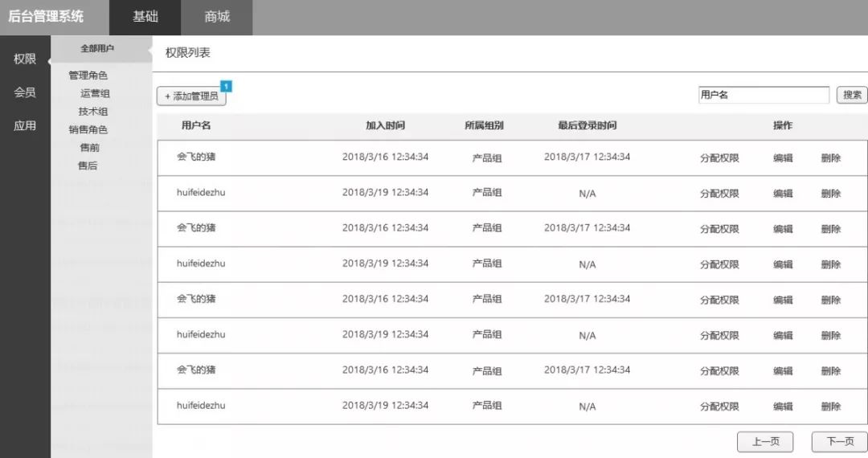Click username huifeidezhu in the second row

pyautogui.click(x=201, y=193)
